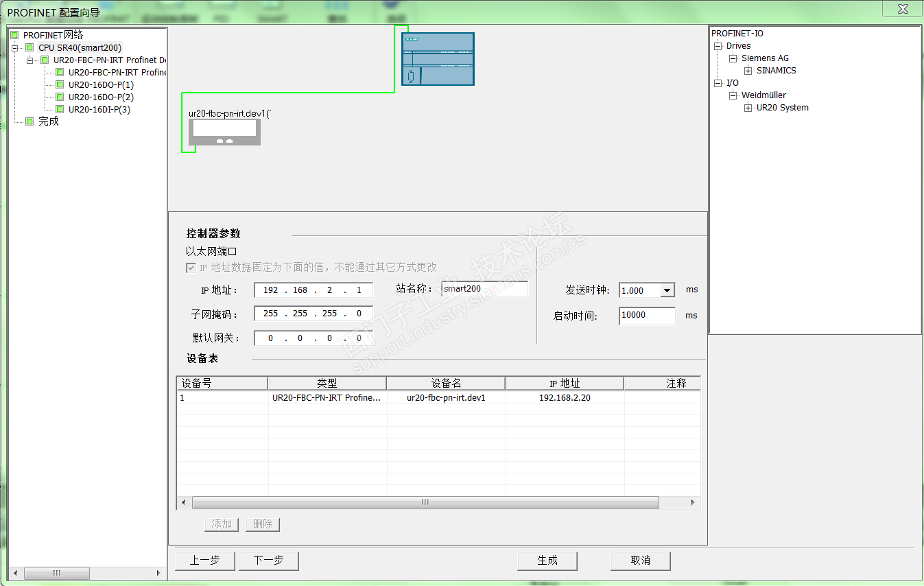Click the type cell UR20-FBC-PN-IRT Profine... in the table
This screenshot has width=924, height=586.
(x=327, y=397)
